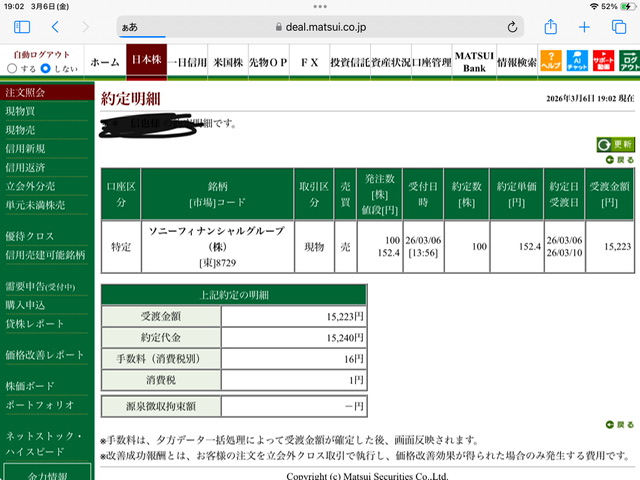Open the 一日信用 tab
This screenshot has width=640, height=480.
(x=187, y=62)
